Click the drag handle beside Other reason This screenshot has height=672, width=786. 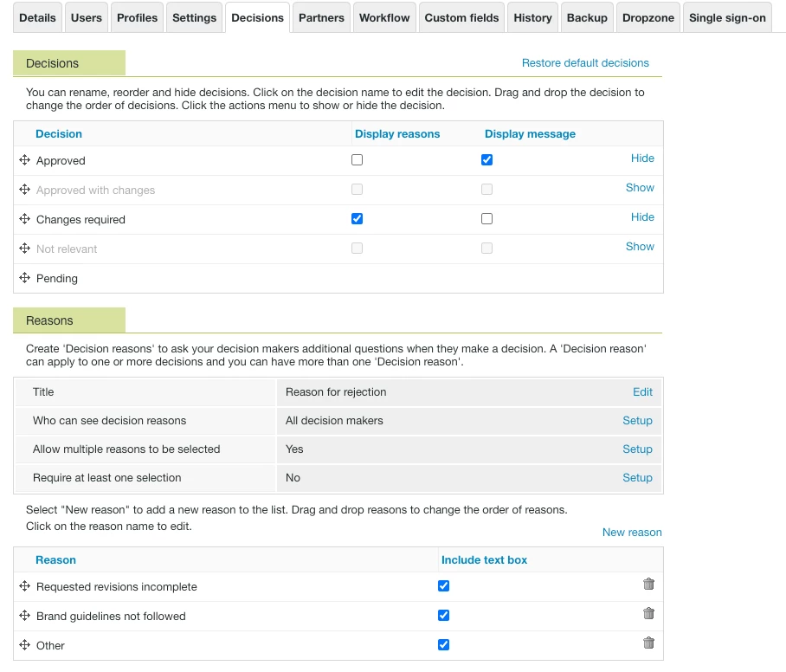pos(24,645)
